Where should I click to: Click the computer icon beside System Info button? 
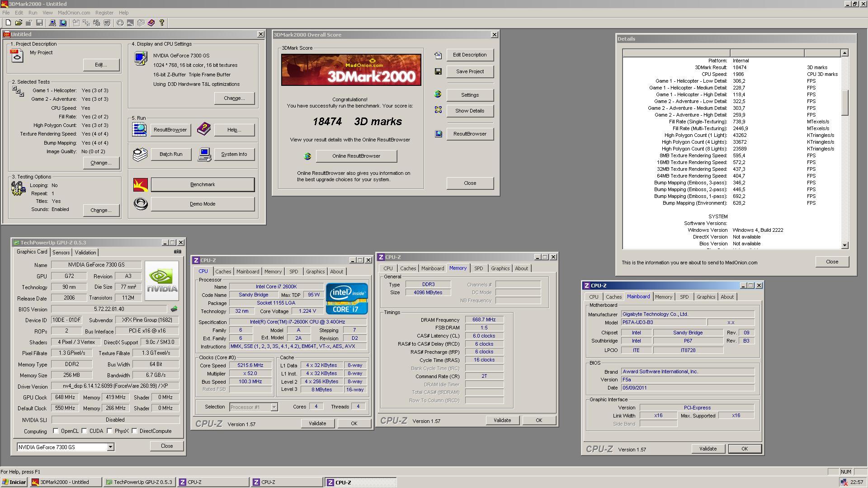tap(204, 155)
